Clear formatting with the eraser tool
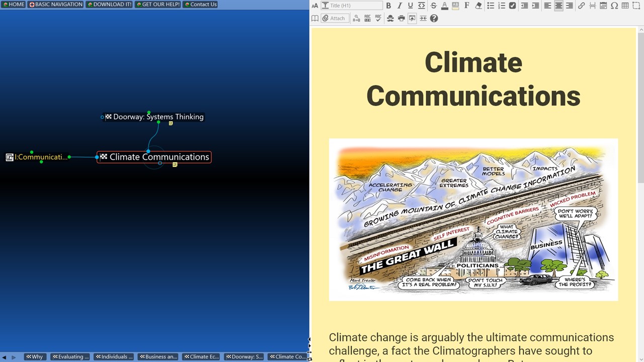The image size is (644, 362). coord(478,6)
